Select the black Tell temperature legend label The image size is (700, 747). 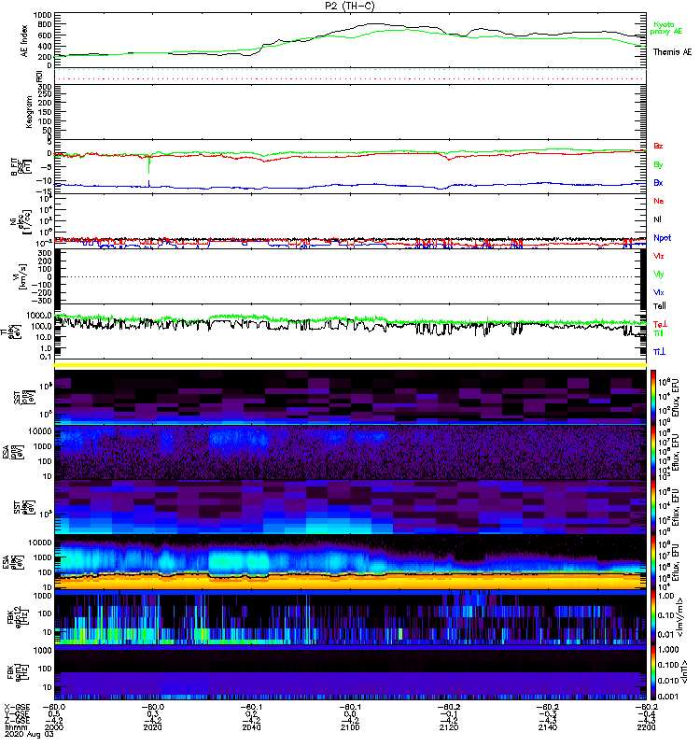coord(660,306)
